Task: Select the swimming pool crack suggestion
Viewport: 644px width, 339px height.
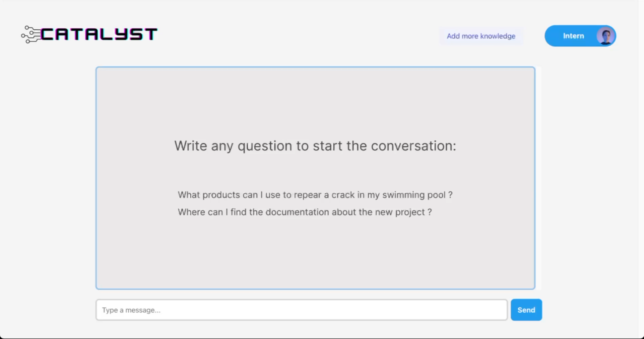Action: point(315,195)
